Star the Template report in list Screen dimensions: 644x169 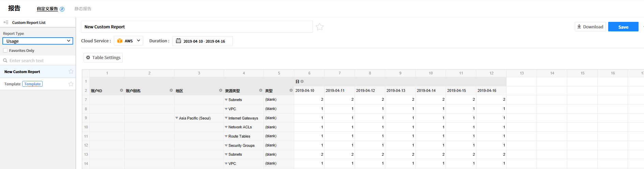pyautogui.click(x=71, y=84)
